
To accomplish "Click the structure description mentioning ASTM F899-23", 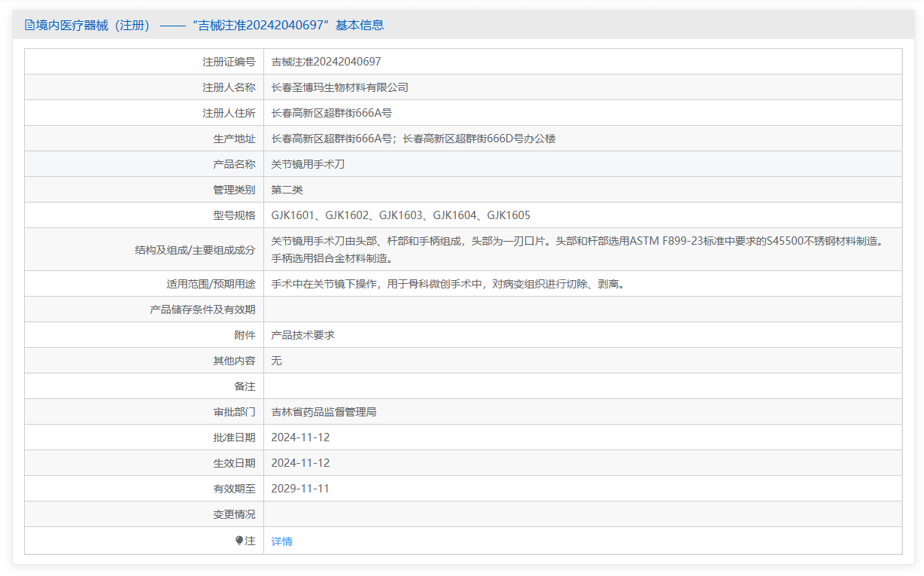I will [576, 250].
